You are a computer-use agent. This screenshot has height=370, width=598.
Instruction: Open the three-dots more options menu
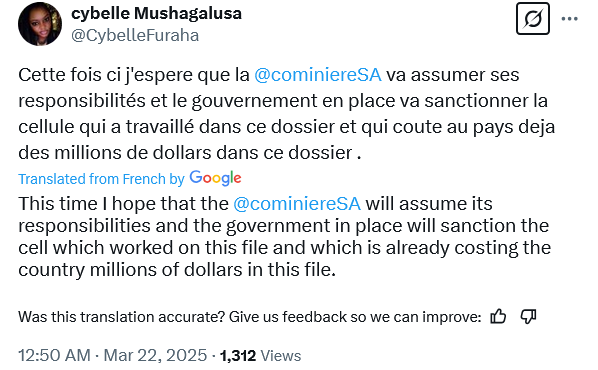tap(570, 19)
